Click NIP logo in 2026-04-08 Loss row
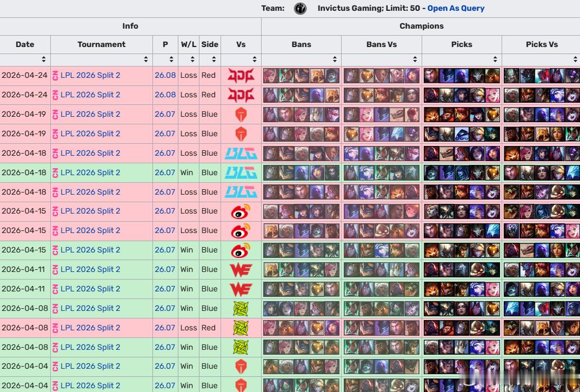 coord(241,328)
